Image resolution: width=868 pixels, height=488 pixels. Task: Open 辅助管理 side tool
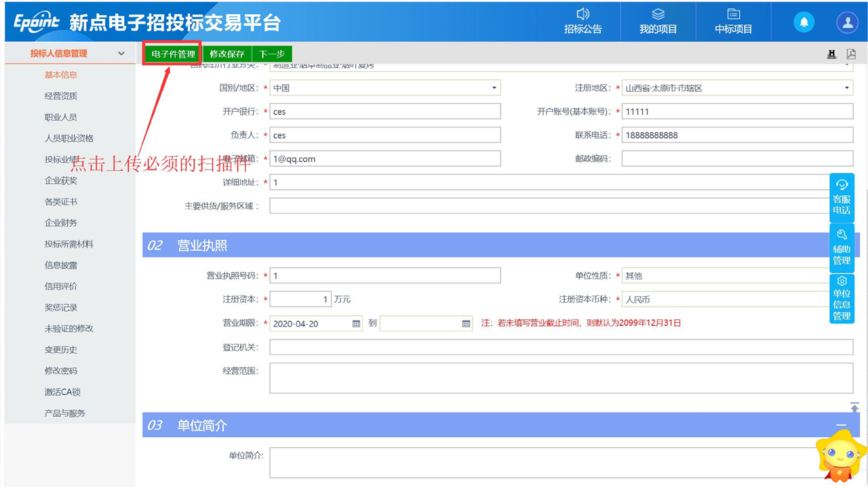[842, 247]
